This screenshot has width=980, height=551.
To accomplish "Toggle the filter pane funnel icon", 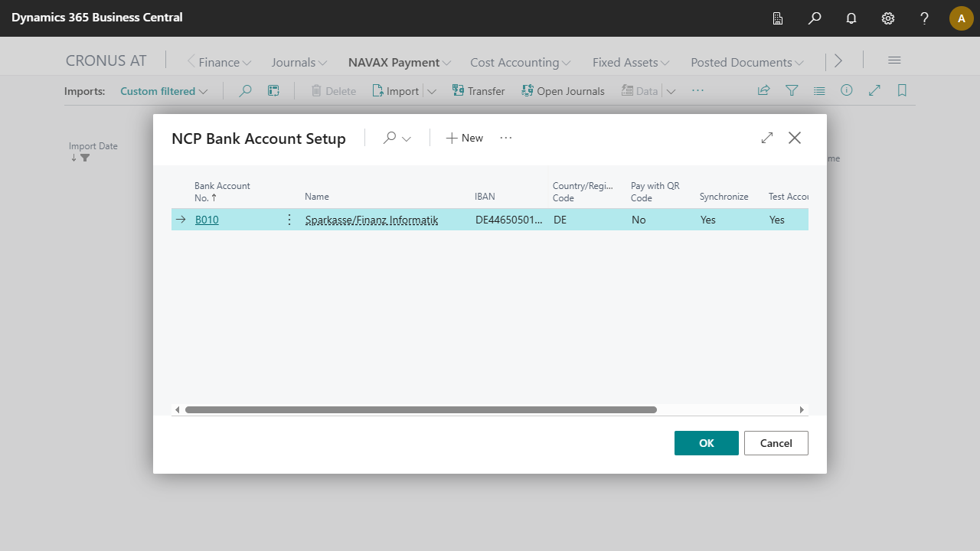I will (792, 90).
